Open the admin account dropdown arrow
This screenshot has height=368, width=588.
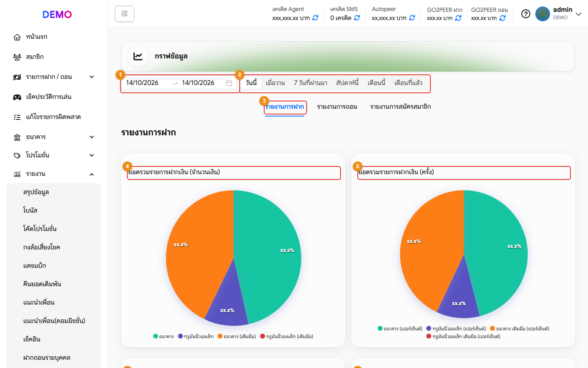point(579,14)
